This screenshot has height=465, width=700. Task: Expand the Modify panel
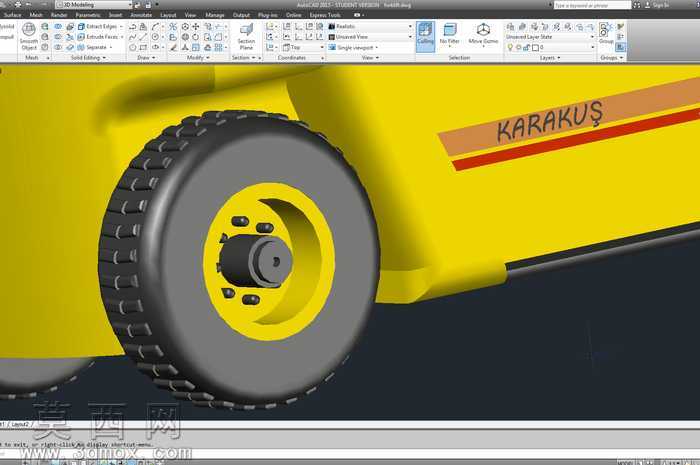[198, 58]
